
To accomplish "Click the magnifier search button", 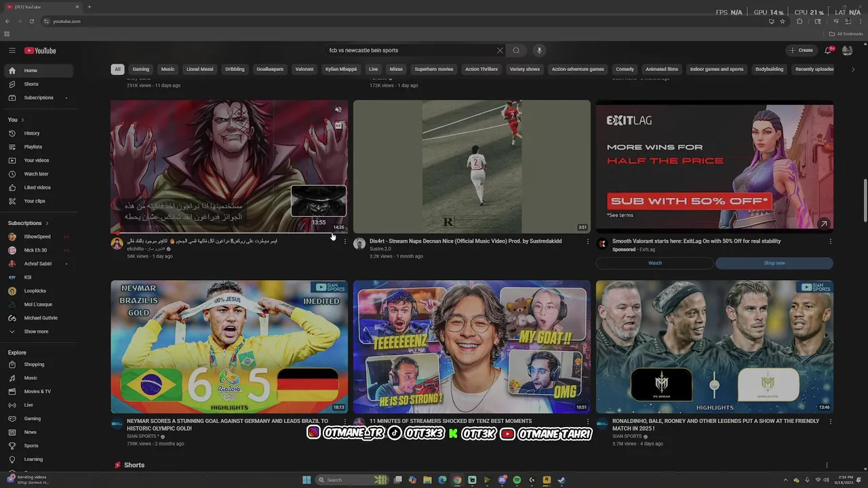I will click(516, 50).
